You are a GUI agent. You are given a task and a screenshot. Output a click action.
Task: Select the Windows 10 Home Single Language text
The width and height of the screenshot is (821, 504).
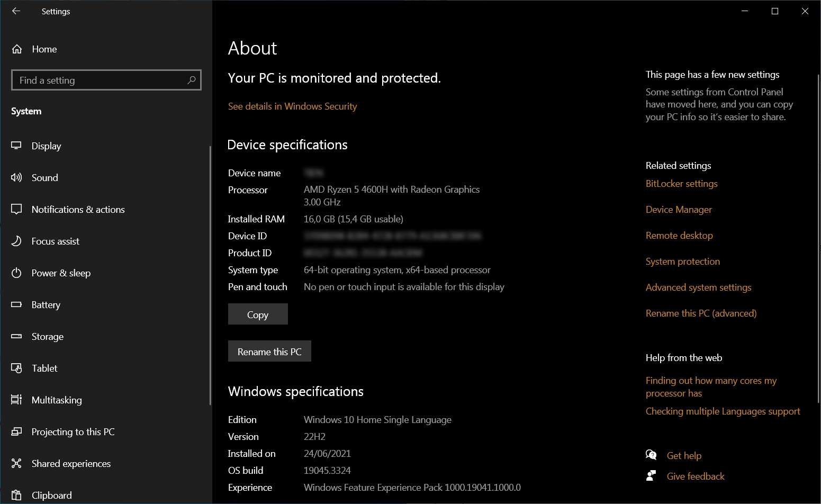coord(377,420)
